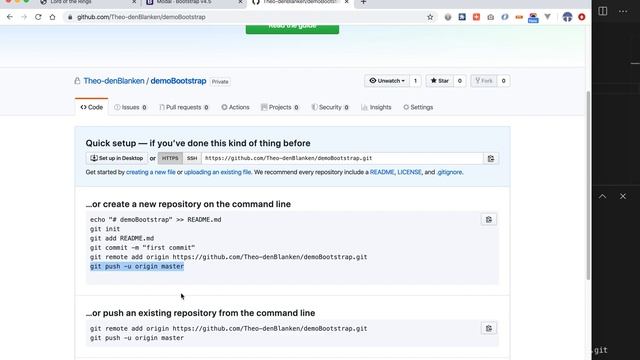
Task: Open the README link
Action: (382, 172)
